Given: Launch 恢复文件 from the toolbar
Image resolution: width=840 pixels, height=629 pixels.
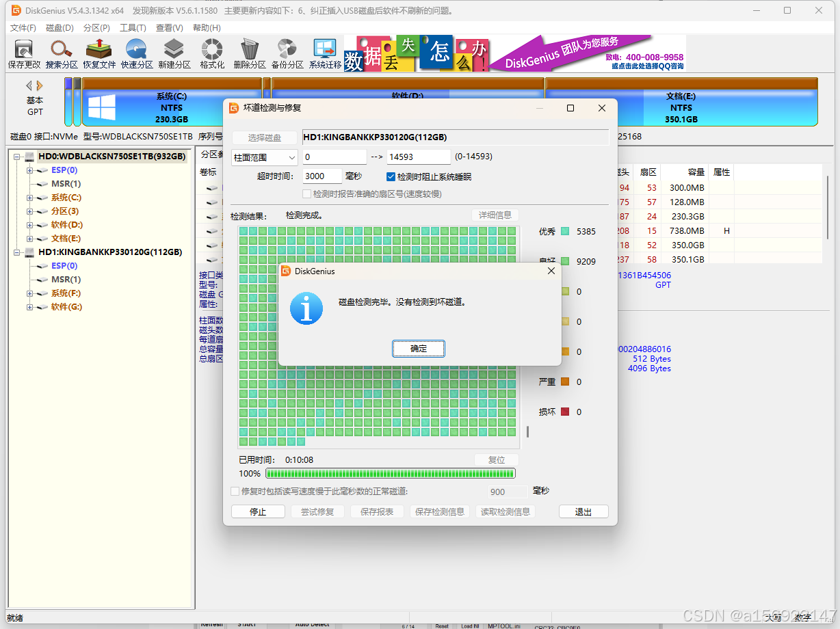Looking at the screenshot, I should (99, 53).
